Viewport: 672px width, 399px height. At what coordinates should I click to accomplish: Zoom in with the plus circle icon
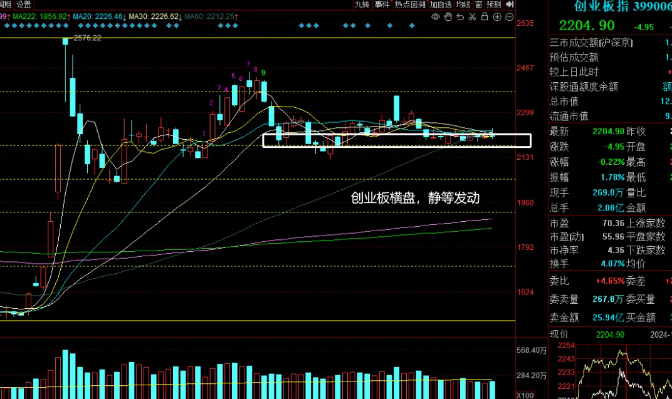(497, 17)
